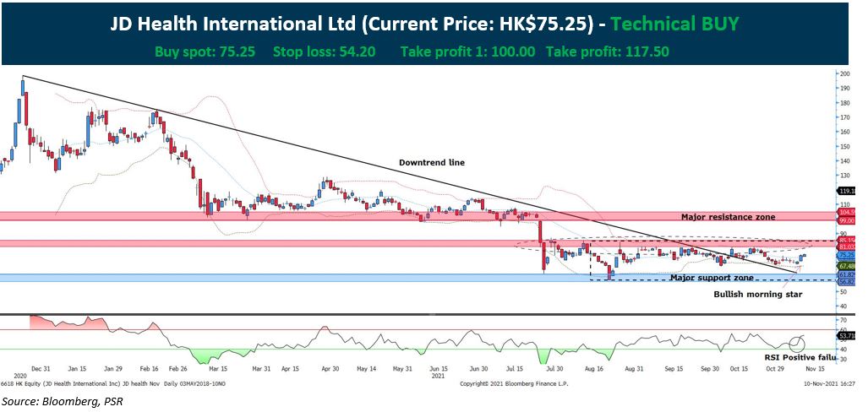Viewport: 868px width, 412px height.
Task: Click the 'Bullish morning star' annotation
Action: pos(758,294)
